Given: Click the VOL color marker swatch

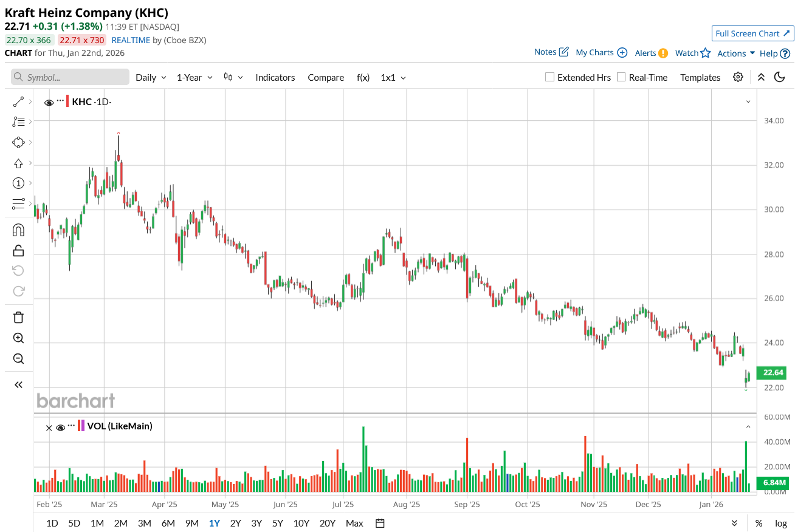Looking at the screenshot, I should [81, 426].
